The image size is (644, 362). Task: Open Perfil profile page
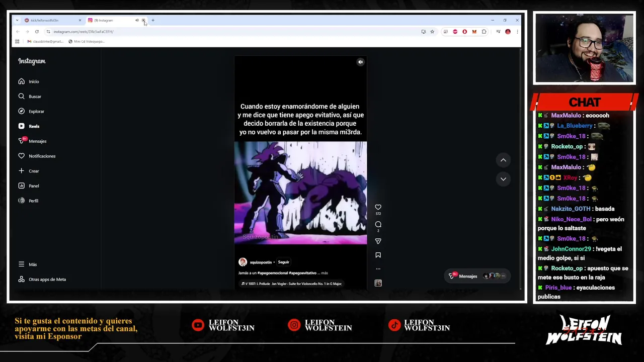28,201
